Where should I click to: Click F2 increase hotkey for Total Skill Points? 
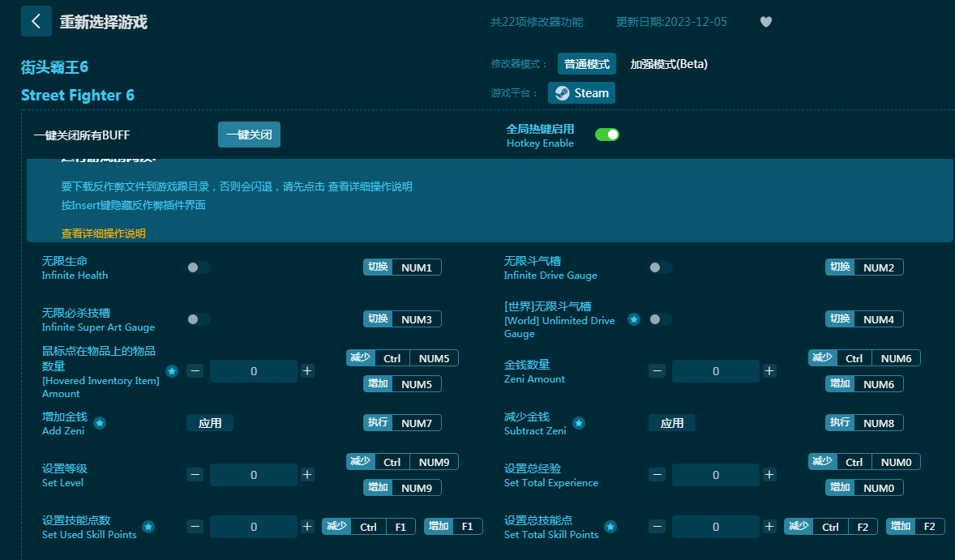click(x=915, y=527)
